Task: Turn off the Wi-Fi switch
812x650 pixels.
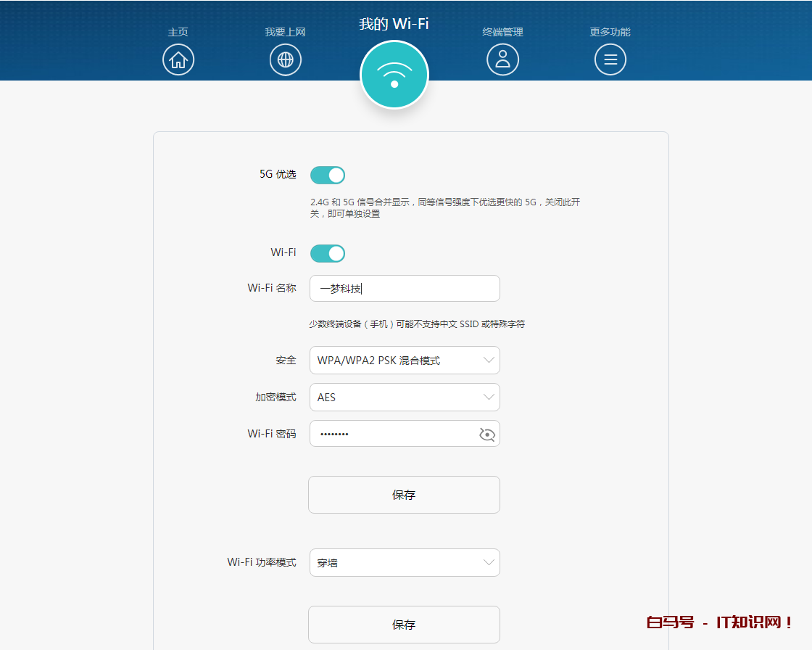Action: pyautogui.click(x=327, y=253)
